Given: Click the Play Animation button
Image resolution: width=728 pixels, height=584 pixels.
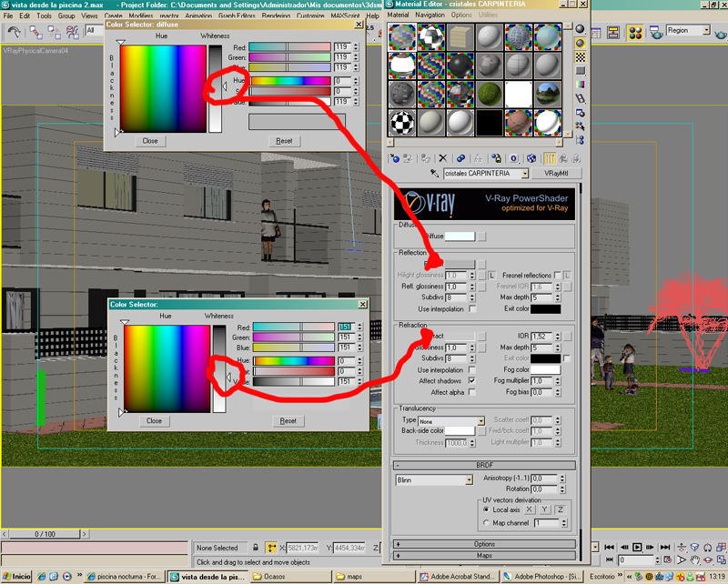Looking at the screenshot, I should coord(638,548).
